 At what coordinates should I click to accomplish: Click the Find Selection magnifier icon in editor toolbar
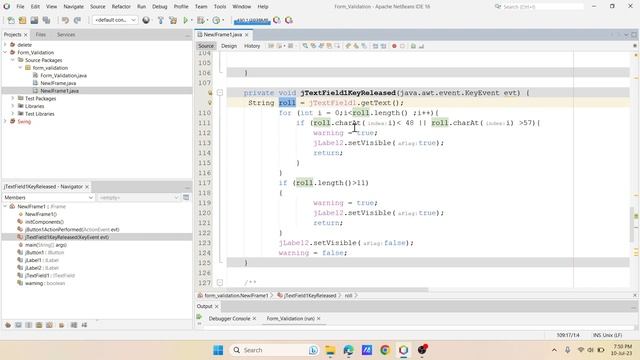(305, 46)
